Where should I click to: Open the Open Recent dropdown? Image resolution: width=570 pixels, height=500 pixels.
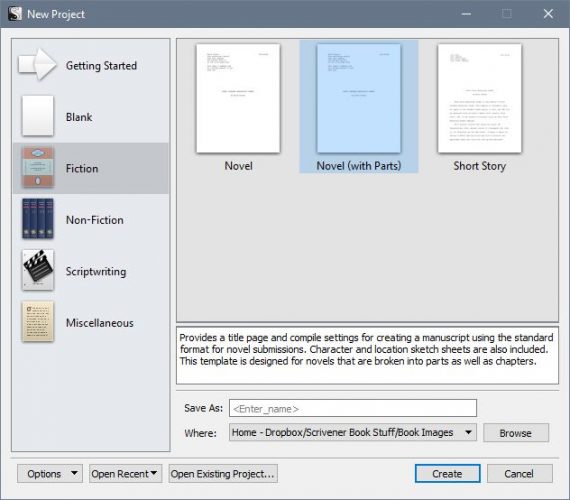coord(125,473)
